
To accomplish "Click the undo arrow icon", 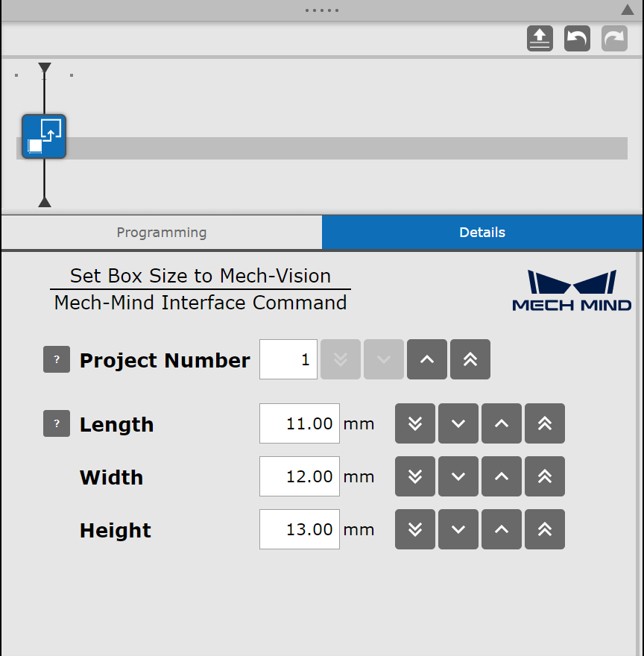I will pyautogui.click(x=577, y=39).
